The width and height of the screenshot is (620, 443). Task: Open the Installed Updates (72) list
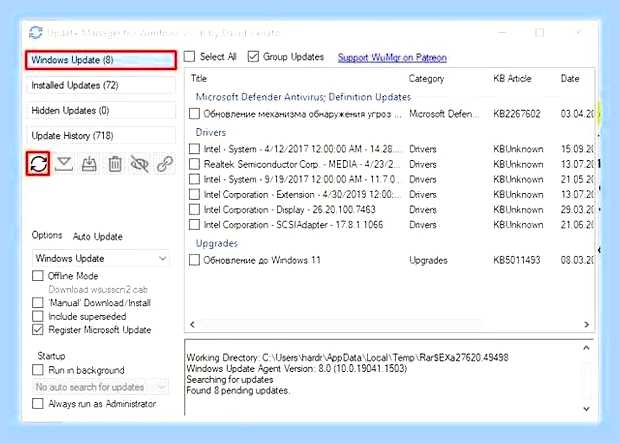[101, 85]
